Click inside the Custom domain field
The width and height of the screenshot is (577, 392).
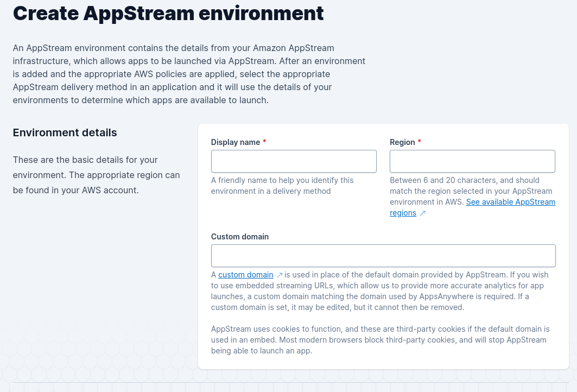[x=383, y=256]
